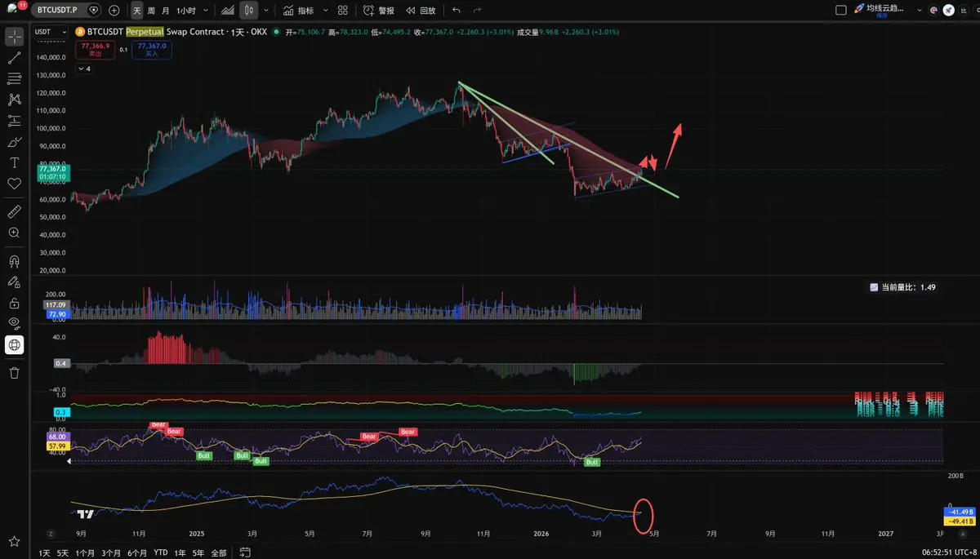Open the forecasting and measurement tools

14,121
